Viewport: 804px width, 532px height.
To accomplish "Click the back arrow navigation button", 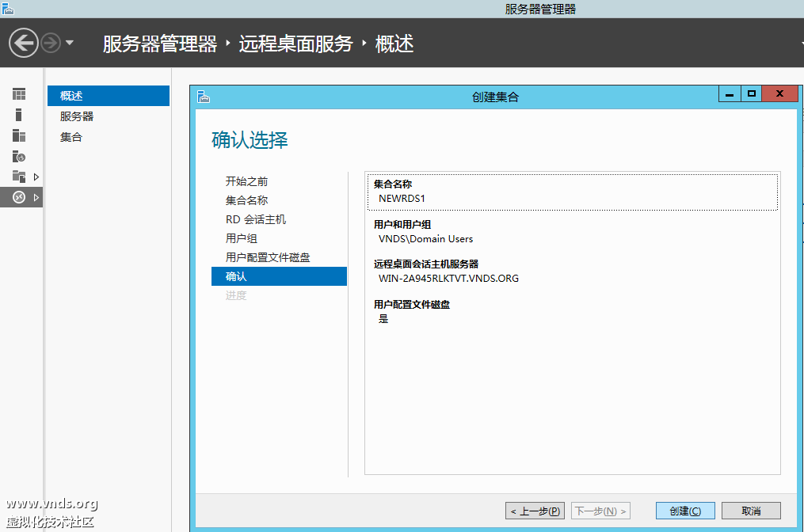I will point(24,43).
